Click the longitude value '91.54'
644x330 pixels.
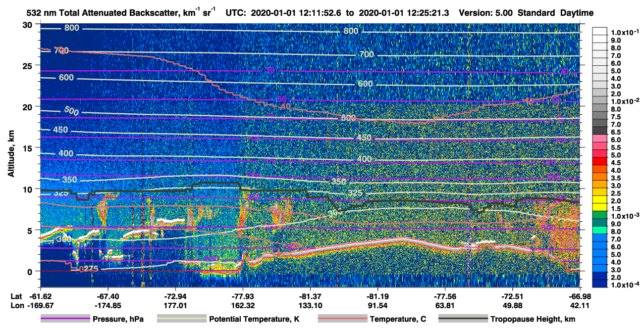[377, 305]
